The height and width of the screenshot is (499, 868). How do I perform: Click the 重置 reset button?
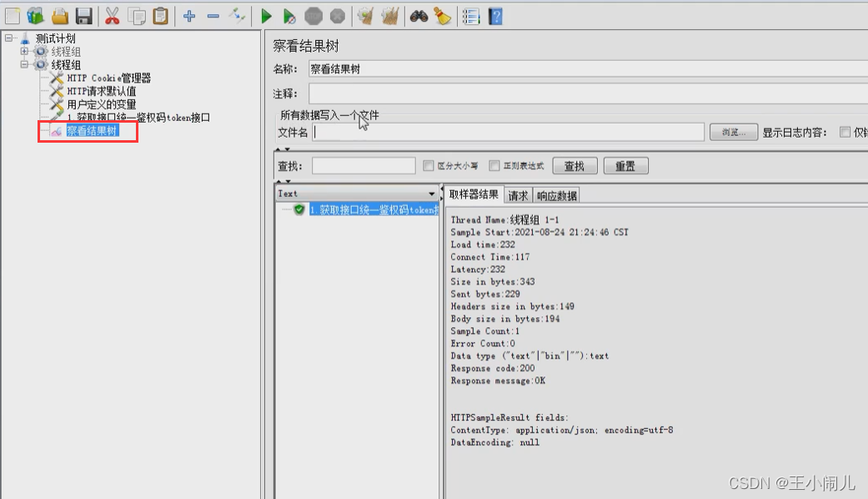point(625,166)
